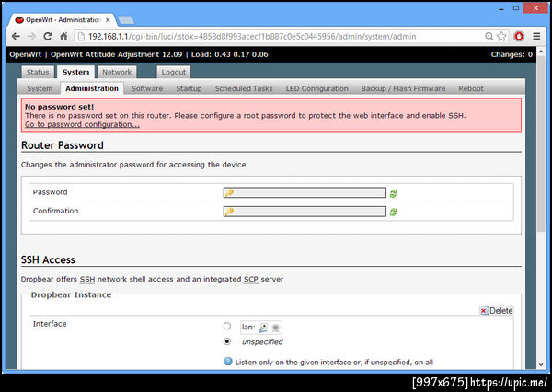Click the scrollbar down arrow
Viewport: 552px width, 392px height.
(x=541, y=365)
